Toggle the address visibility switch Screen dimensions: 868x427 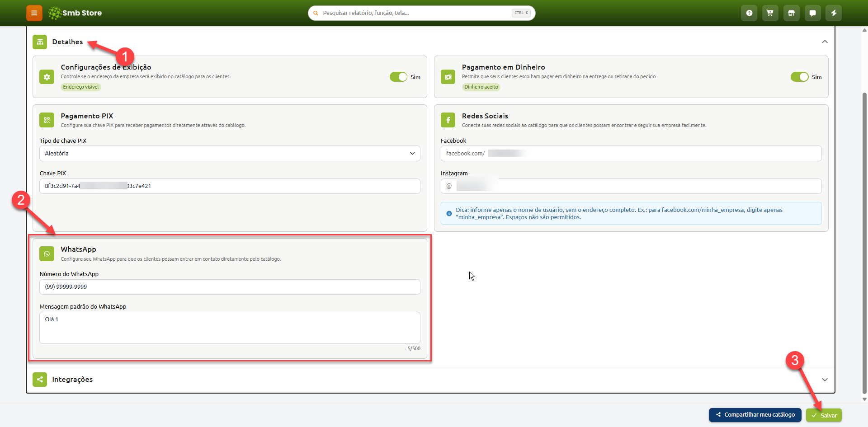(398, 77)
